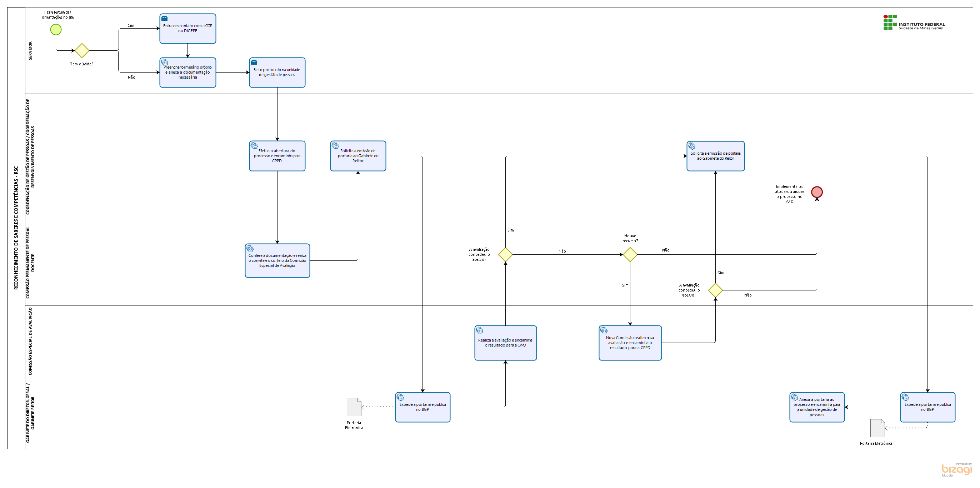
Task: Click gear icon in 'Realiza a avaliação' task
Action: pyautogui.click(x=480, y=330)
